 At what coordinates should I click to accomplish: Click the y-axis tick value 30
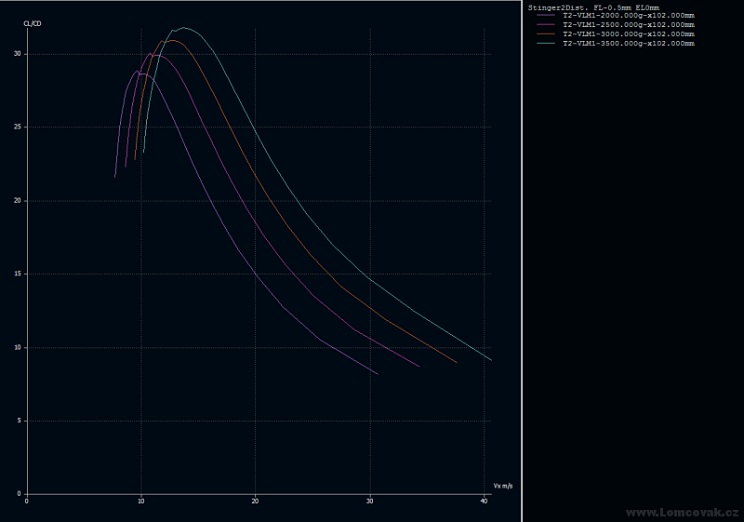coord(18,54)
